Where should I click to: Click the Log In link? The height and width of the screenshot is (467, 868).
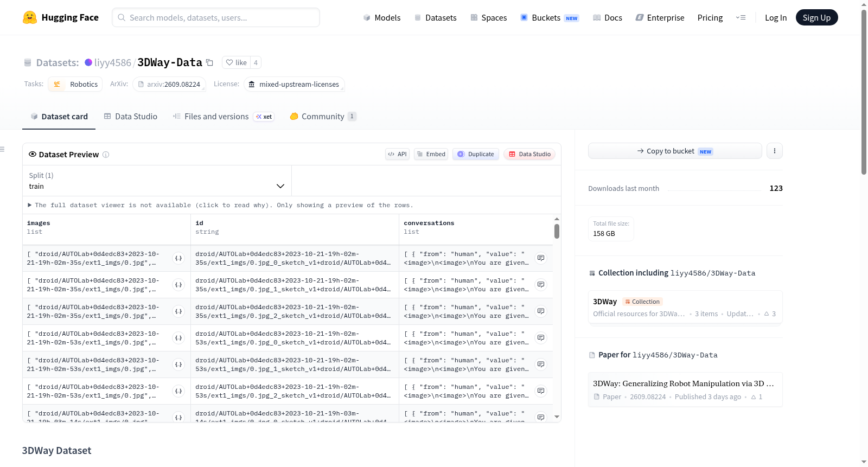click(776, 17)
